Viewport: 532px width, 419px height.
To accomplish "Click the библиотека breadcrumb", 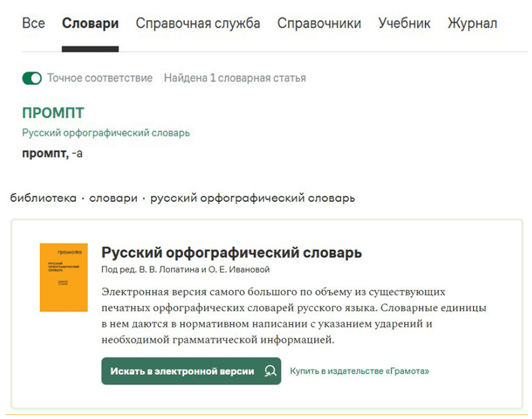I will [44, 198].
